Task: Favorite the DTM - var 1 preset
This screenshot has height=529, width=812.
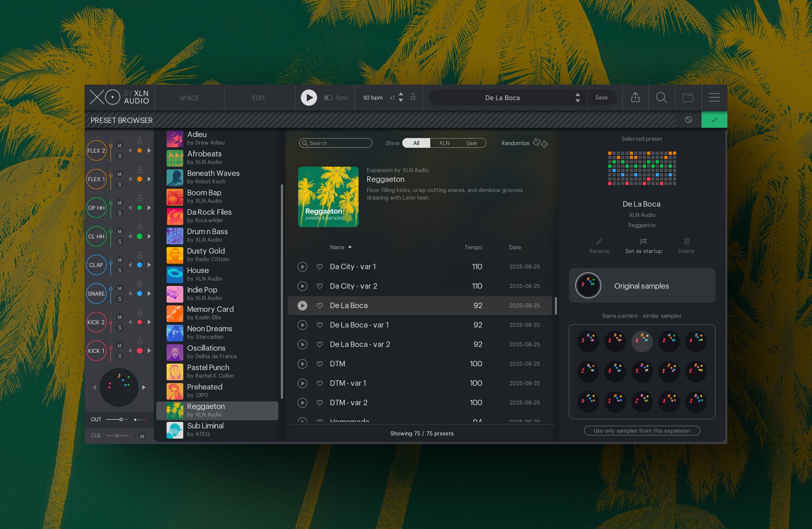Action: coord(320,383)
